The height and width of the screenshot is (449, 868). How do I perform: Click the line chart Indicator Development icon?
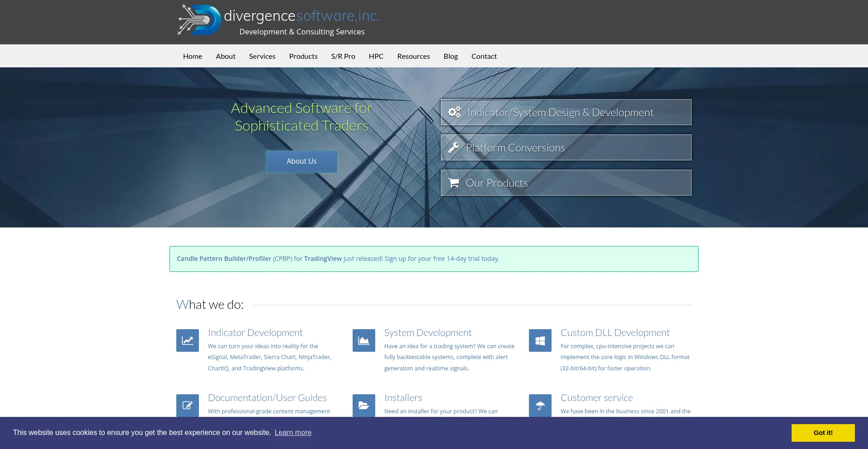[x=188, y=340]
